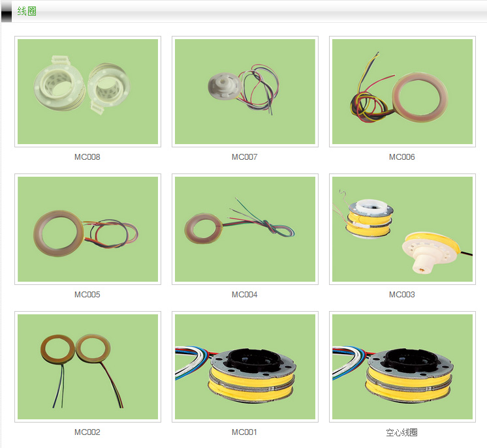
Task: Click the 线圈 section heading
Action: 27,11
